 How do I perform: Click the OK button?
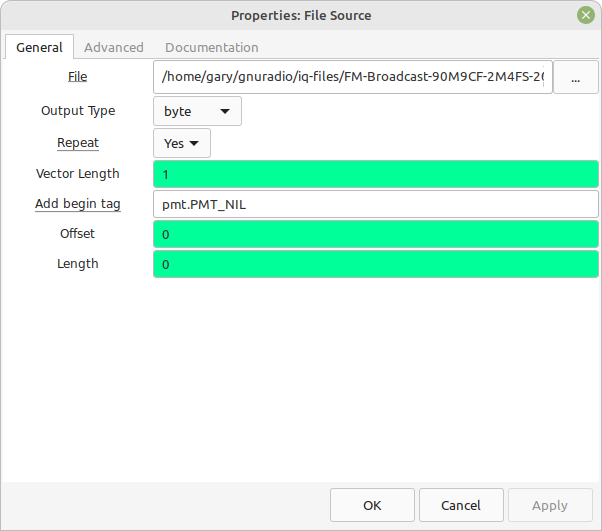372,505
